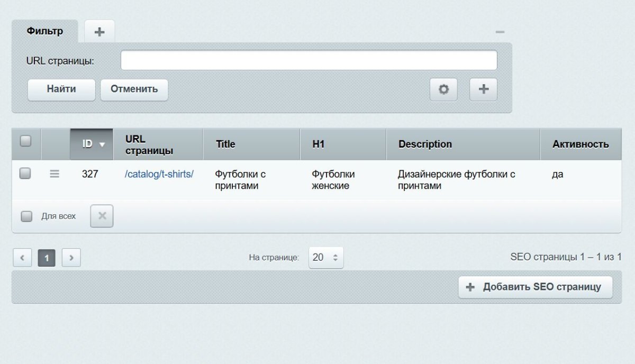Click the Найти button
The image size is (635, 364).
point(60,89)
